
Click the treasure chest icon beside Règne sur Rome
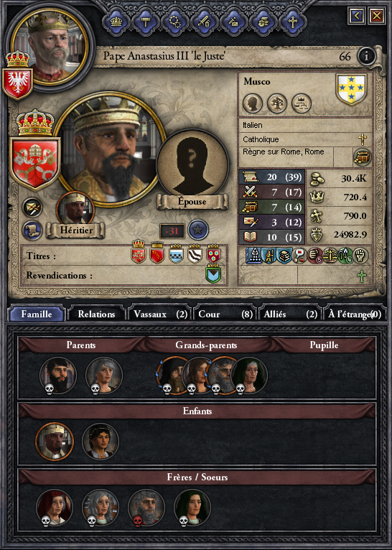coord(362,157)
